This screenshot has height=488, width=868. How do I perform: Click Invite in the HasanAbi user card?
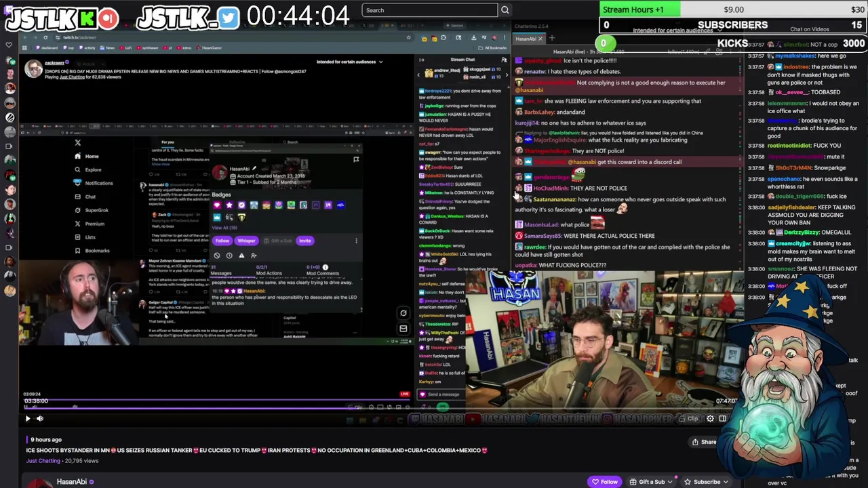click(x=304, y=241)
